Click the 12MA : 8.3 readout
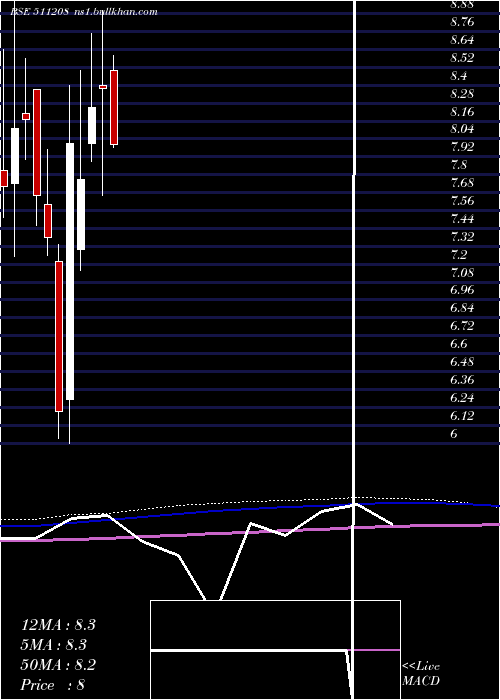 click(58, 625)
